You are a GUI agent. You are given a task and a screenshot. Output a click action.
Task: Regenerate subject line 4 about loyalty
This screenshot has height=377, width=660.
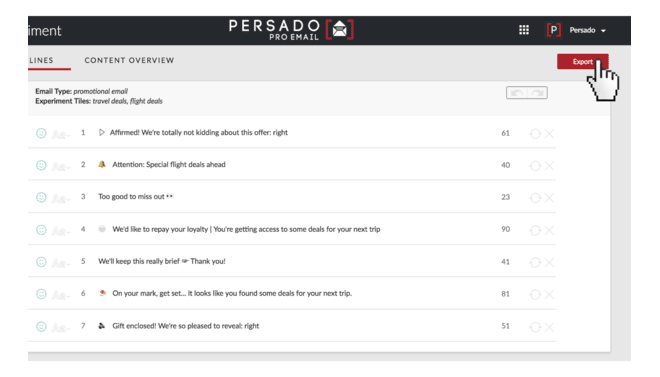[535, 230]
